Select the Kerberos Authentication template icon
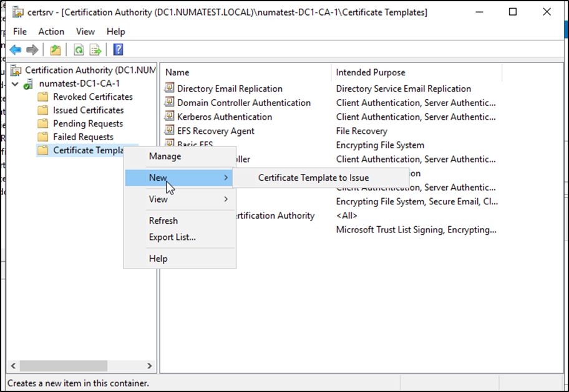 click(x=169, y=117)
